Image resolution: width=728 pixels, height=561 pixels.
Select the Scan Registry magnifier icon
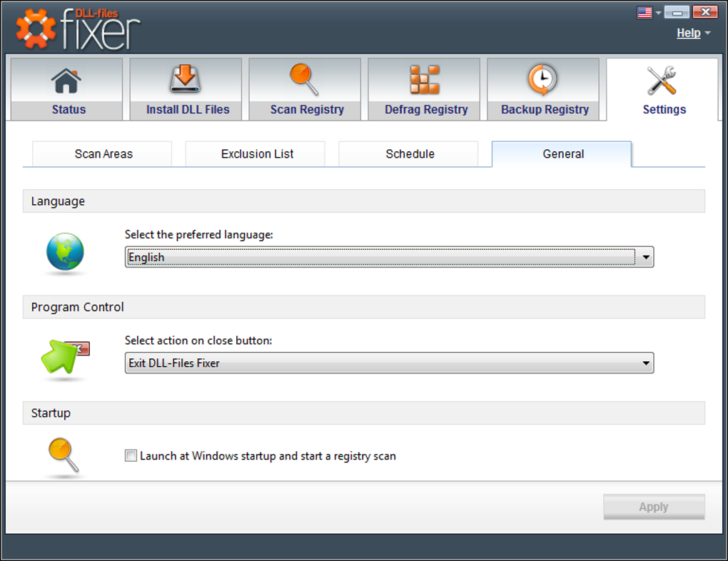point(304,79)
